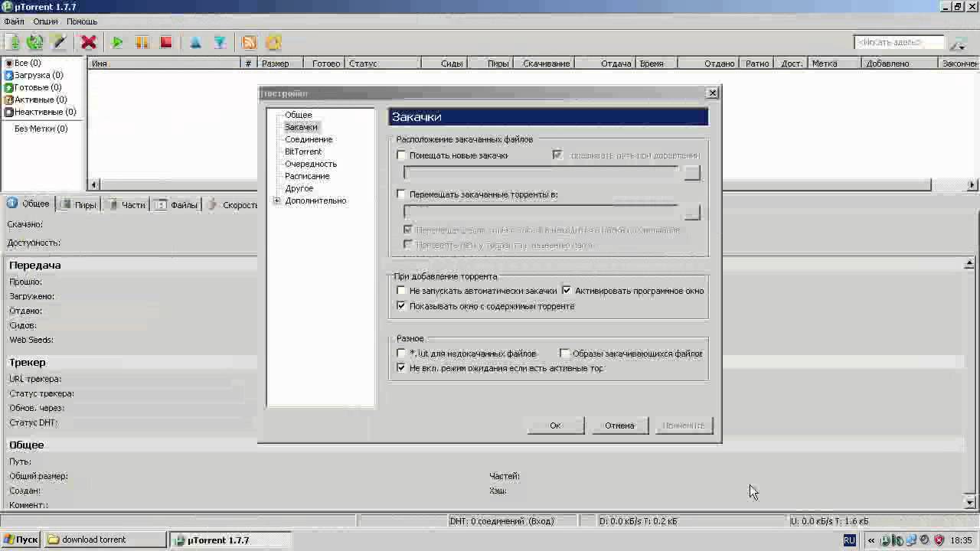Click the Пуск start button

tap(21, 540)
